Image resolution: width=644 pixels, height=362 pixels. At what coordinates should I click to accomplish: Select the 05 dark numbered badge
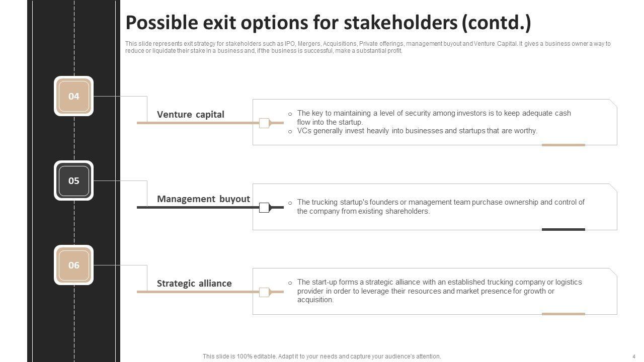coord(73,180)
